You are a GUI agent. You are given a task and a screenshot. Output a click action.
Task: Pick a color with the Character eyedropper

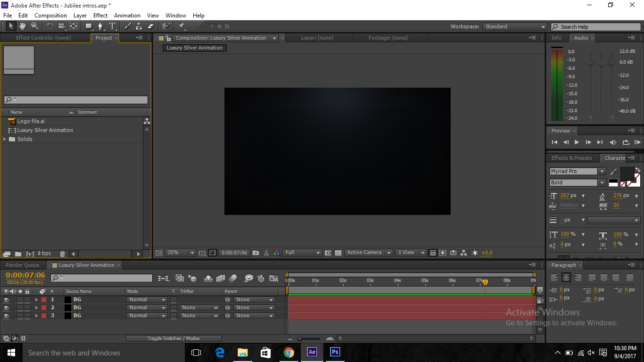614,172
